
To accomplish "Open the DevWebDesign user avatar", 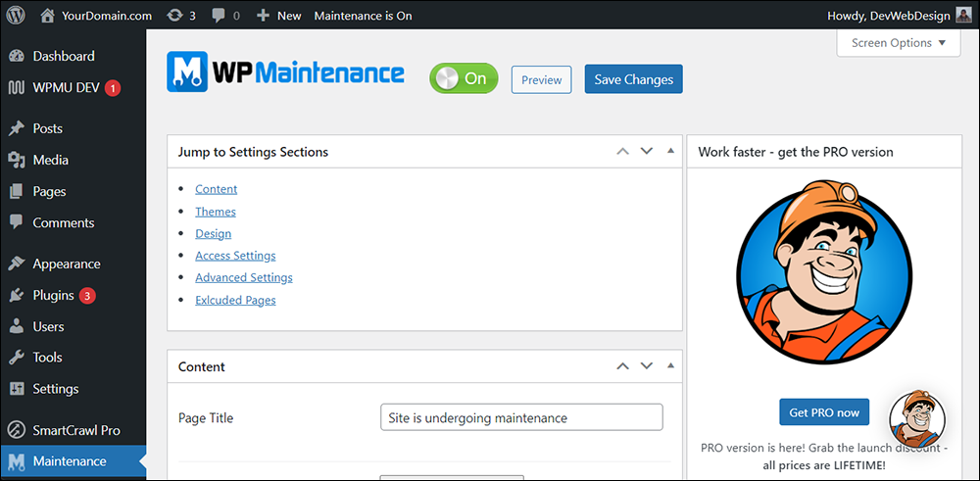I will click(x=963, y=16).
